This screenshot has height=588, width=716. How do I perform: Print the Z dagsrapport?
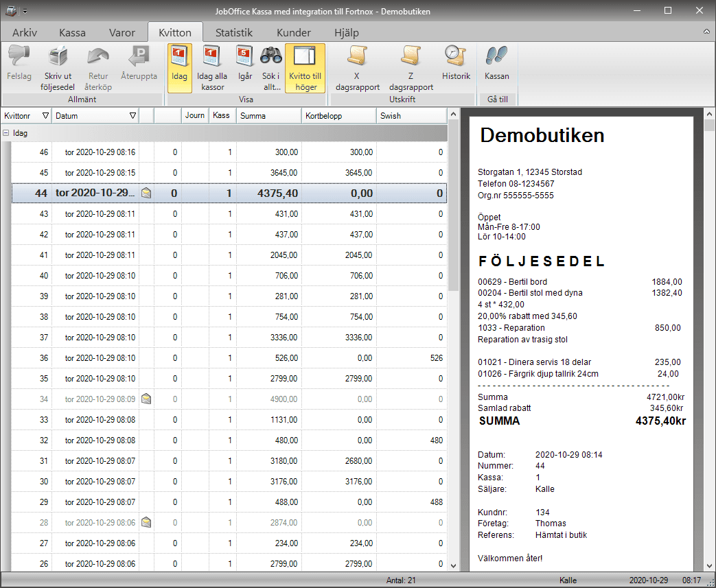(411, 68)
